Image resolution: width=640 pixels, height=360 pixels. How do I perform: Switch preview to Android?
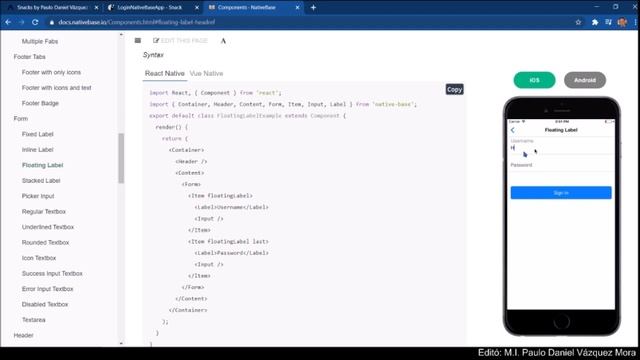[585, 80]
